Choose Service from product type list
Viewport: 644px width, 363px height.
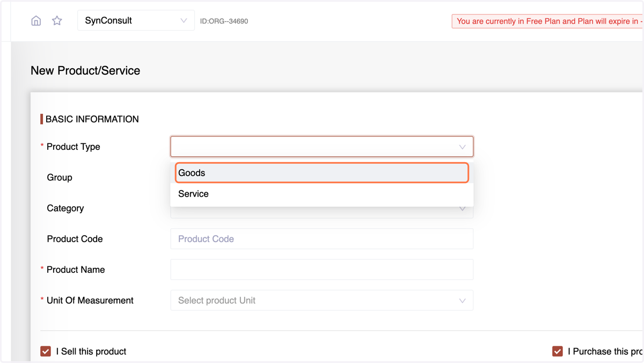point(322,194)
